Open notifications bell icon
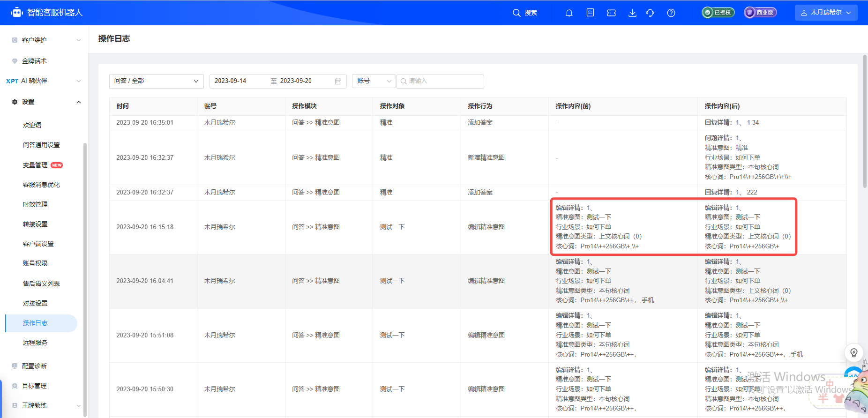Image resolution: width=868 pixels, height=418 pixels. (569, 13)
